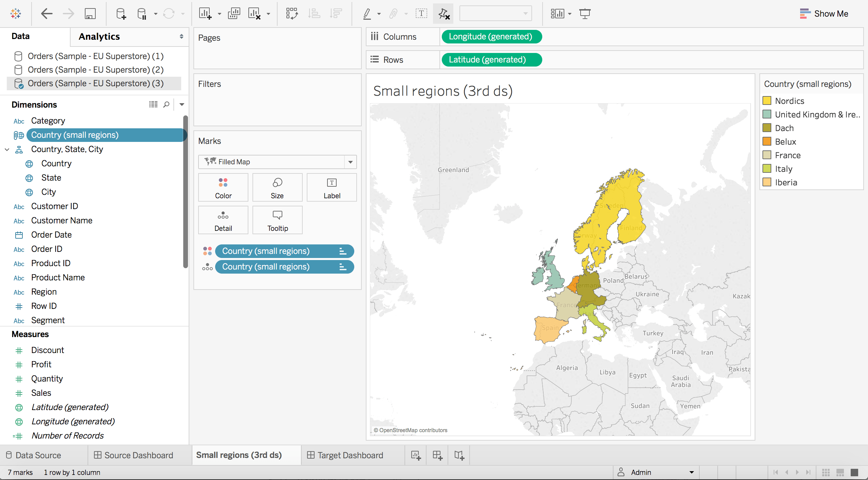The width and height of the screenshot is (868, 480).
Task: Open the Target Dashboard tab
Action: (x=350, y=455)
